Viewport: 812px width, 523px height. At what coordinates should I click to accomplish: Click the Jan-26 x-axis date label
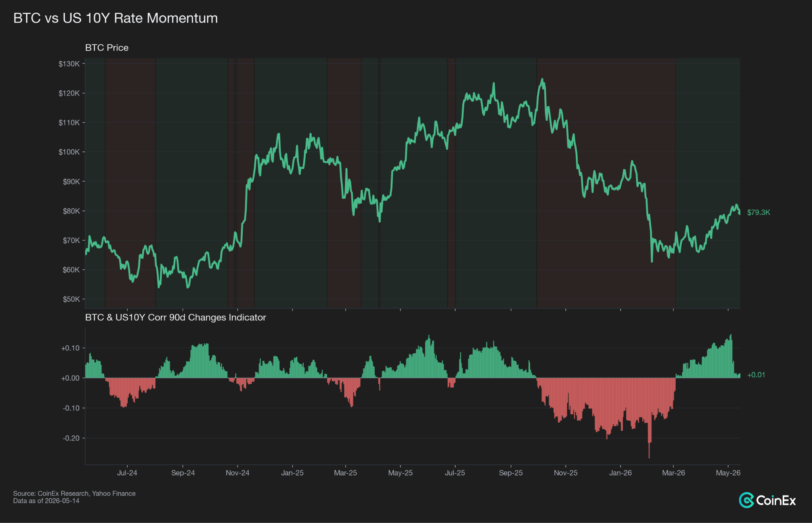(620, 473)
